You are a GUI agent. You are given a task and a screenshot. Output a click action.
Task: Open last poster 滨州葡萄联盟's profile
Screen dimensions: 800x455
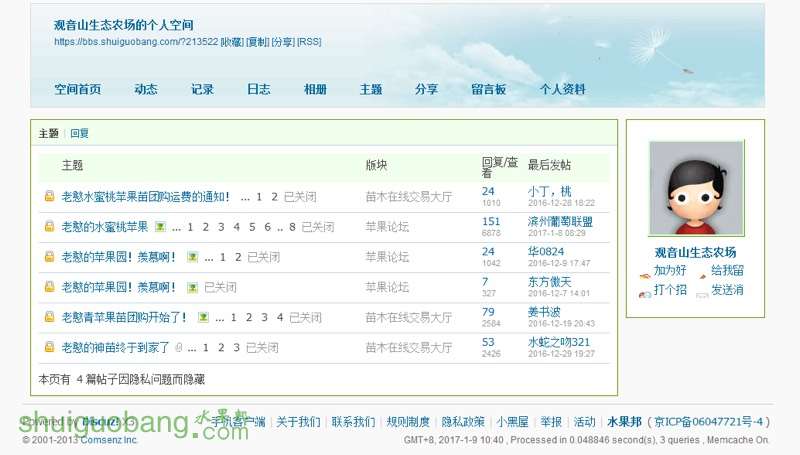[559, 221]
